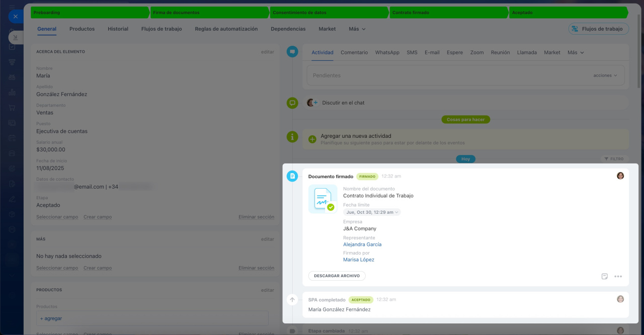Click the blue document icon beside Documento firmado

click(x=292, y=176)
